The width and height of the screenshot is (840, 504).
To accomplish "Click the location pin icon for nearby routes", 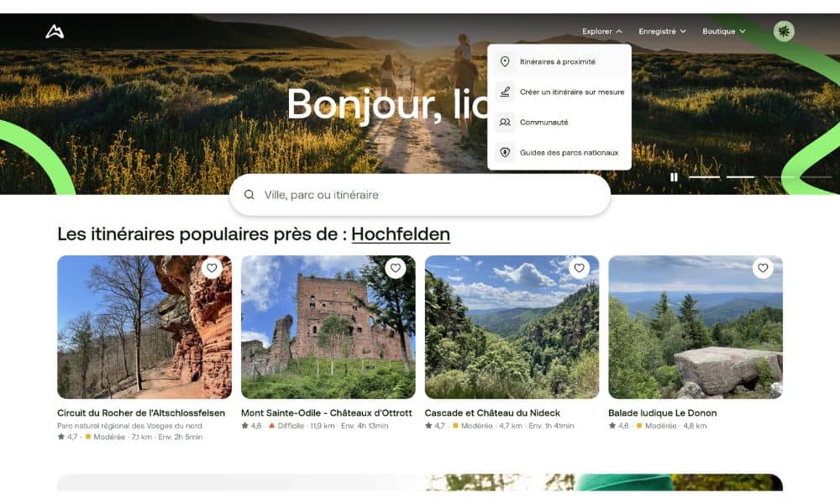I will 505,61.
